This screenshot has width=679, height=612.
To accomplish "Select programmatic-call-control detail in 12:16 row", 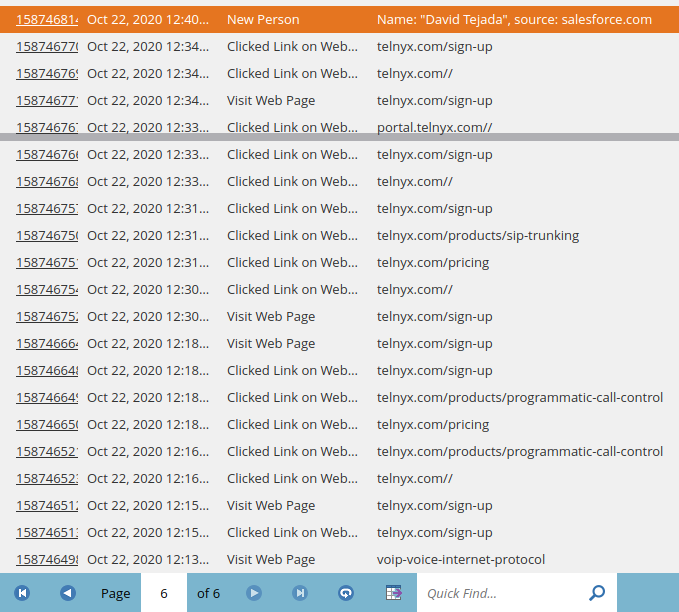I will 520,451.
